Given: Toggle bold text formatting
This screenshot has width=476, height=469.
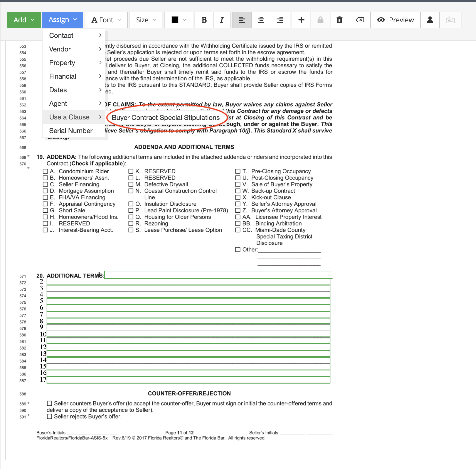Looking at the screenshot, I should (x=204, y=20).
